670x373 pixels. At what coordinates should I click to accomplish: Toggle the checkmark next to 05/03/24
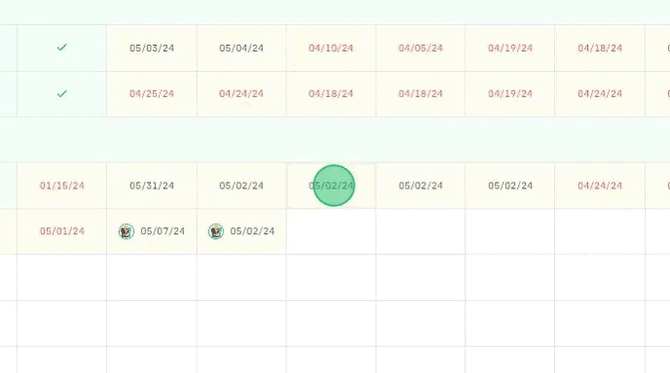point(62,47)
